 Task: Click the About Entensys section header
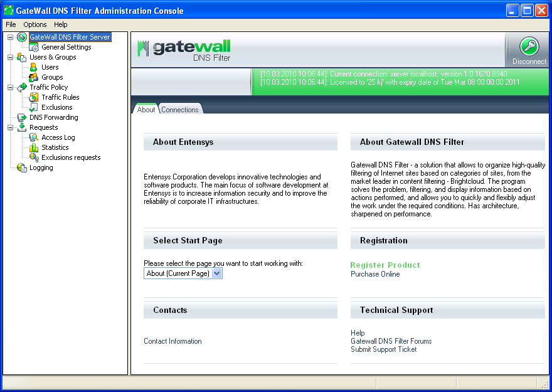[240, 142]
